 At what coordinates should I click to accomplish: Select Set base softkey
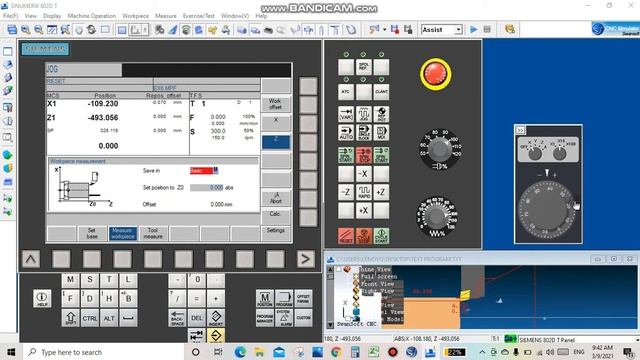[x=92, y=233]
